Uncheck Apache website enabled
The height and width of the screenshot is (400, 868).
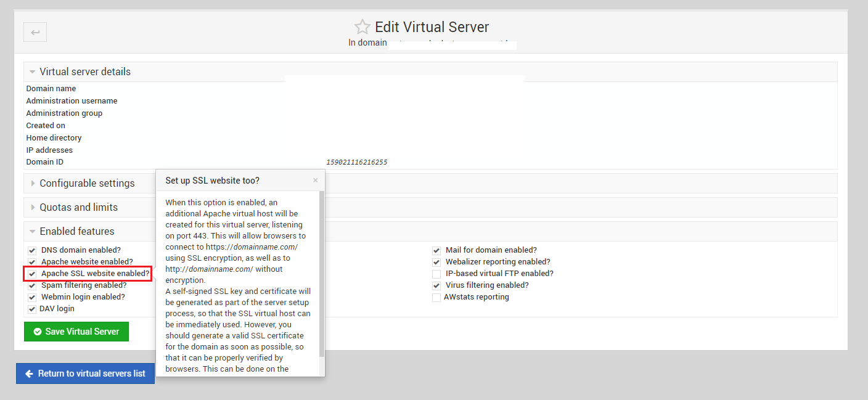click(x=31, y=261)
